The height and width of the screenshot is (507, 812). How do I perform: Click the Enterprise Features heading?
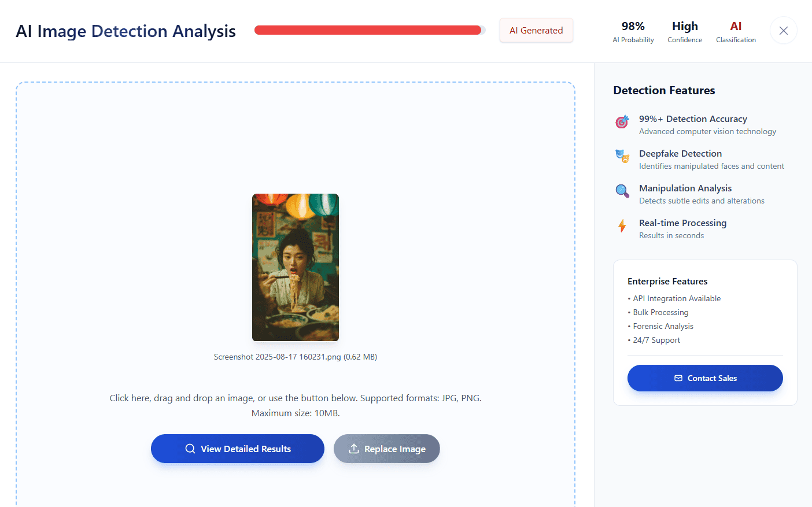click(x=667, y=281)
